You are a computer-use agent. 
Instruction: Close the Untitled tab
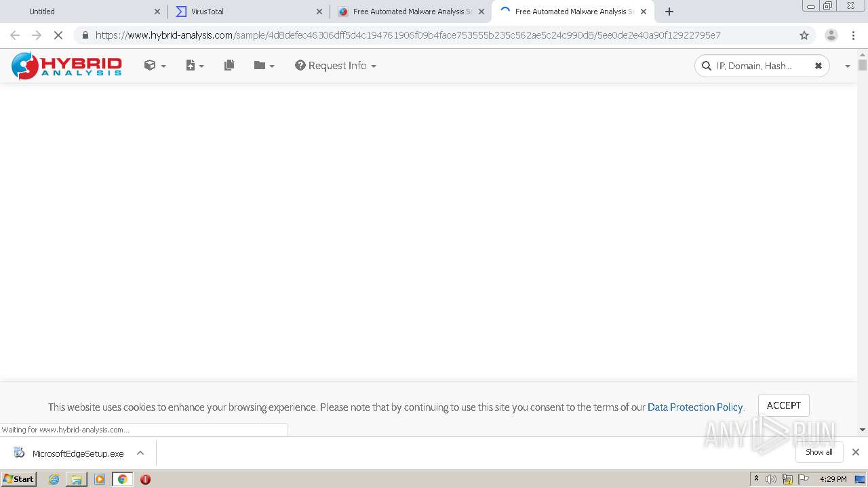pyautogui.click(x=157, y=12)
